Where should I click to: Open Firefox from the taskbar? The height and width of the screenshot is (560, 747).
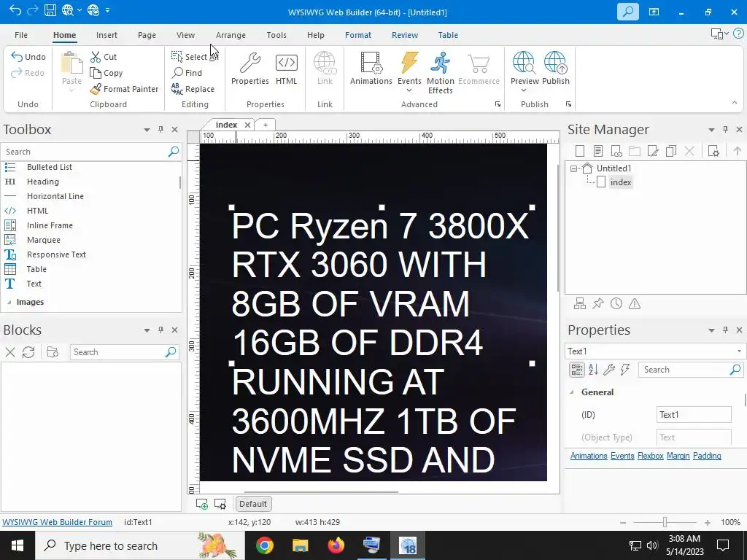336,545
